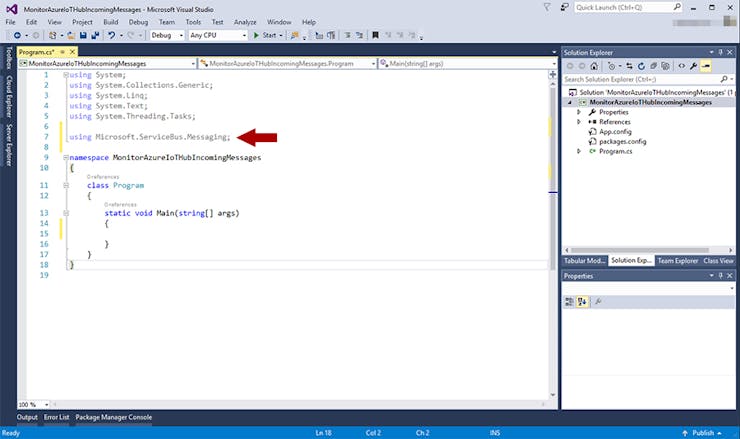Open the Package Manager Console tab
Screen dimensions: 740x439
(113, 417)
